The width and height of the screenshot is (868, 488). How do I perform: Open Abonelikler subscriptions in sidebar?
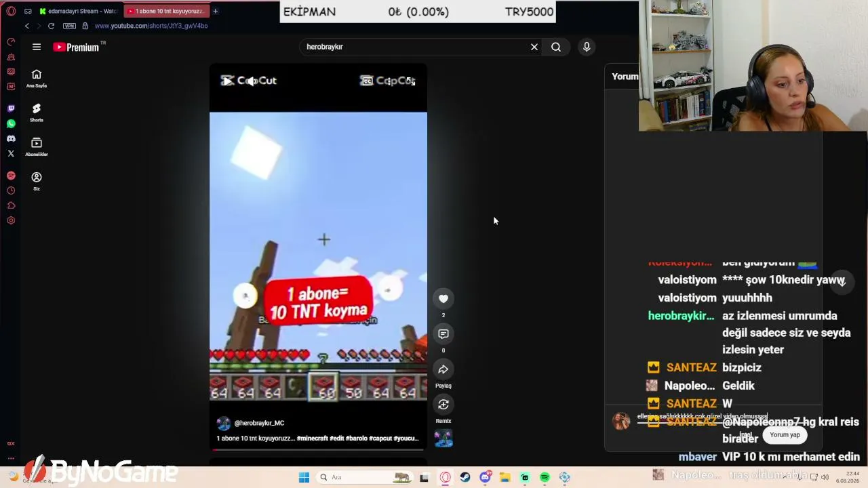click(37, 147)
